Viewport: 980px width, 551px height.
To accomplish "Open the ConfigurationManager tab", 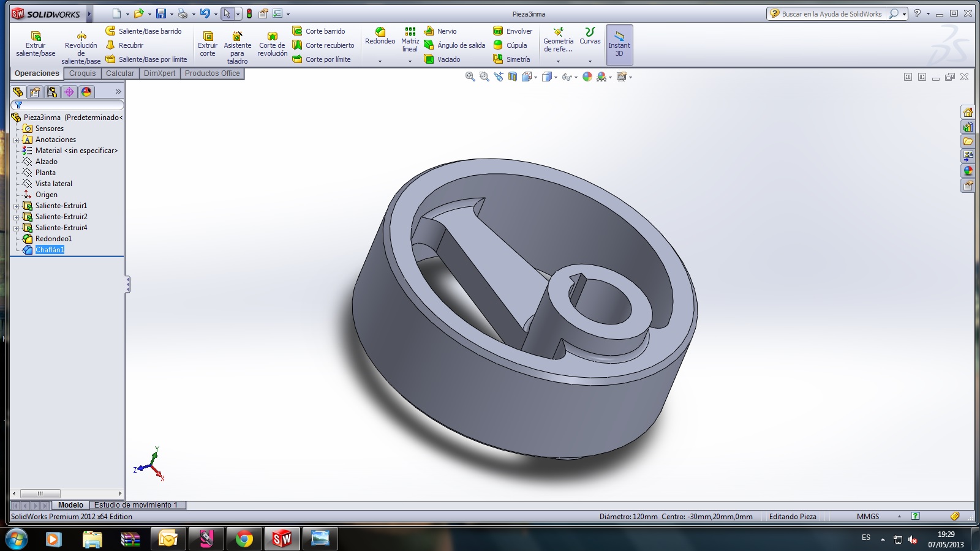I will (x=52, y=92).
